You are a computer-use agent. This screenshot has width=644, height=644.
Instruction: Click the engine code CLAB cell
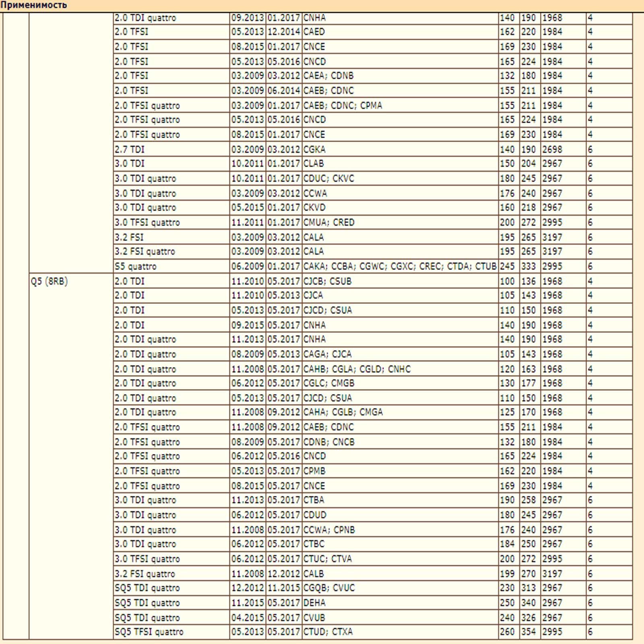[x=314, y=164]
